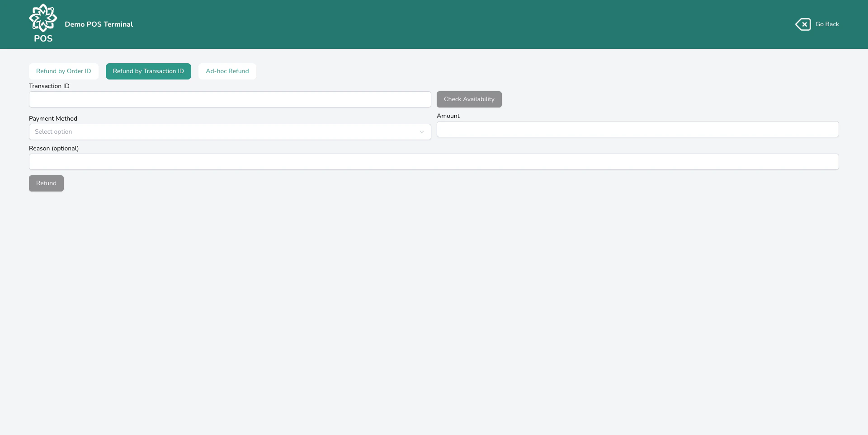Click Check Availability to verify the transaction
The width and height of the screenshot is (868, 435).
point(469,99)
